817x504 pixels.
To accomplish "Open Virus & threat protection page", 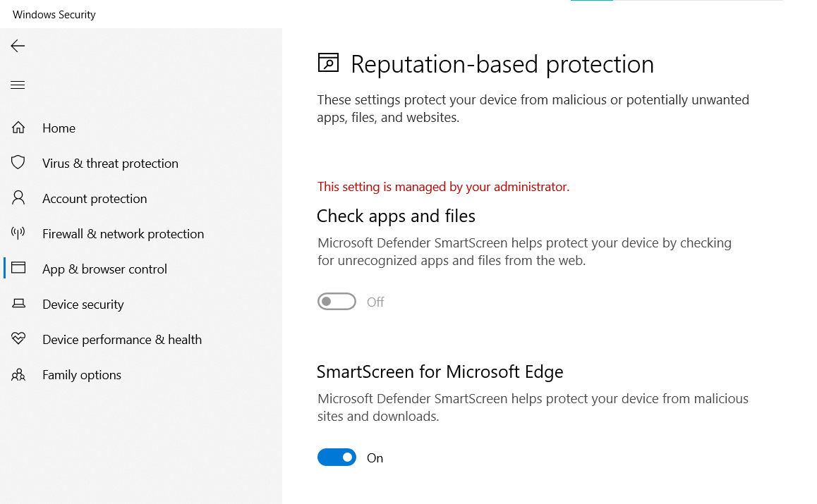I will click(x=110, y=163).
